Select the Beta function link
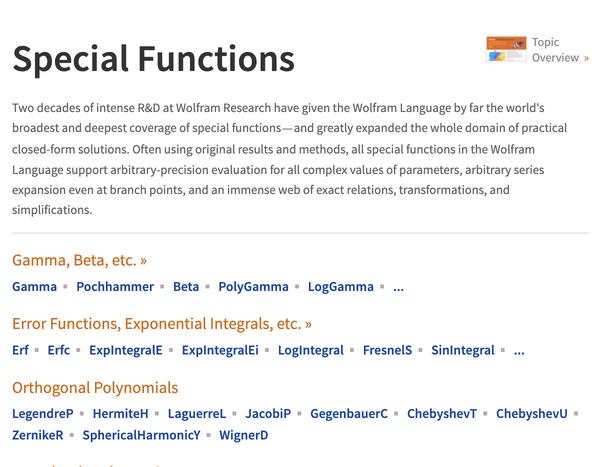The image size is (601, 467). click(186, 287)
